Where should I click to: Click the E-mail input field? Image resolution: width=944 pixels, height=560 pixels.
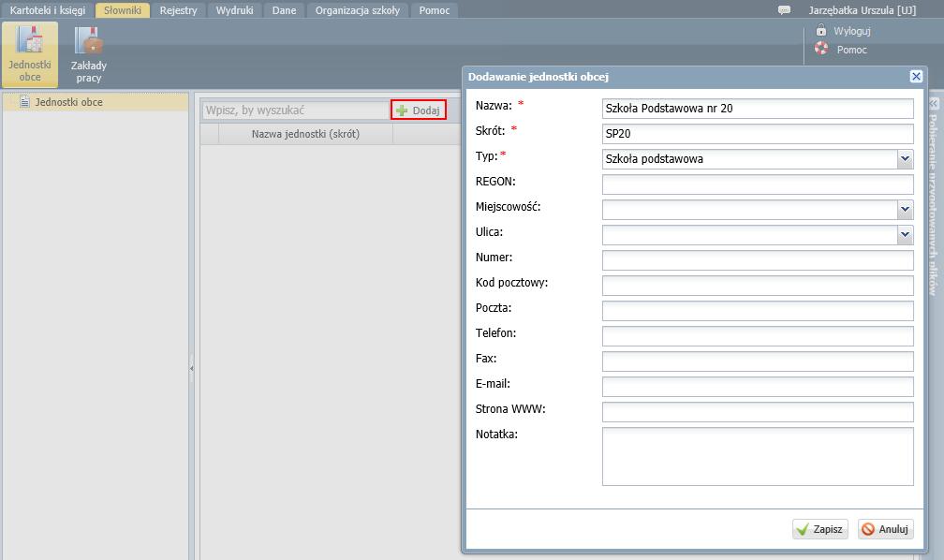coord(758,387)
